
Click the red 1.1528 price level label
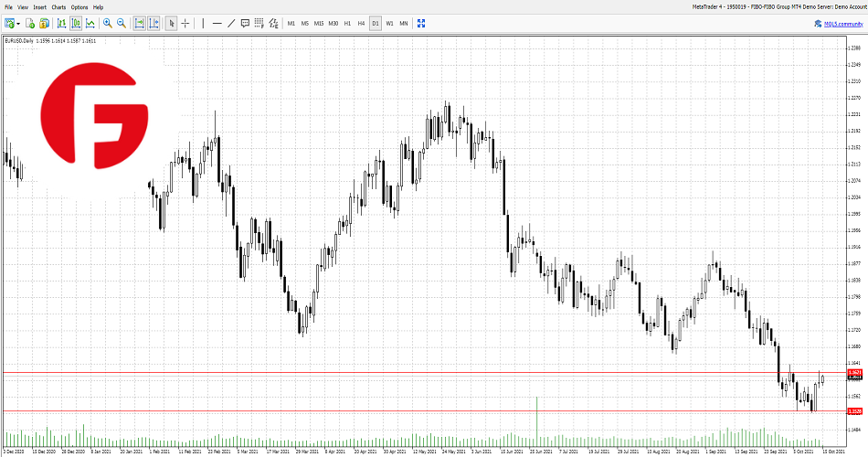coord(856,411)
